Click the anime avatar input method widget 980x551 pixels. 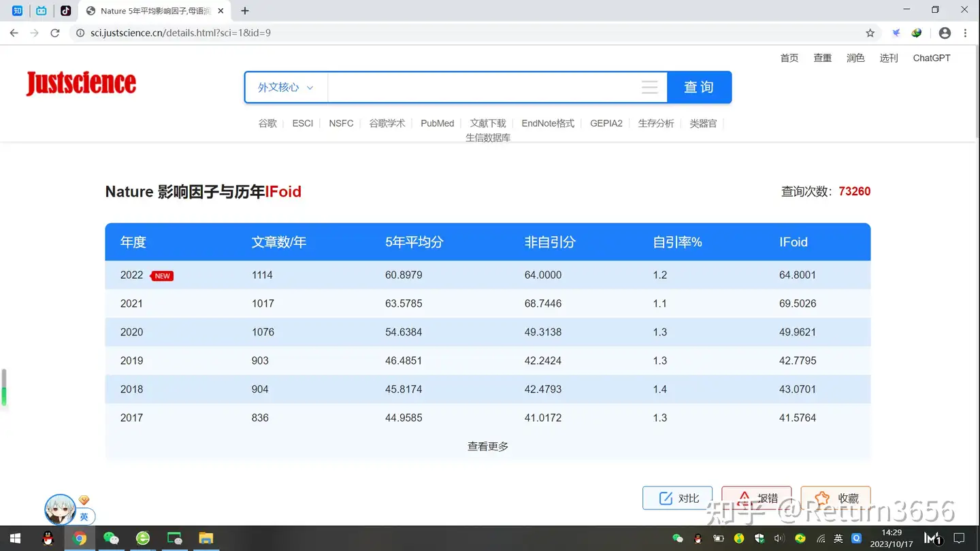(60, 510)
